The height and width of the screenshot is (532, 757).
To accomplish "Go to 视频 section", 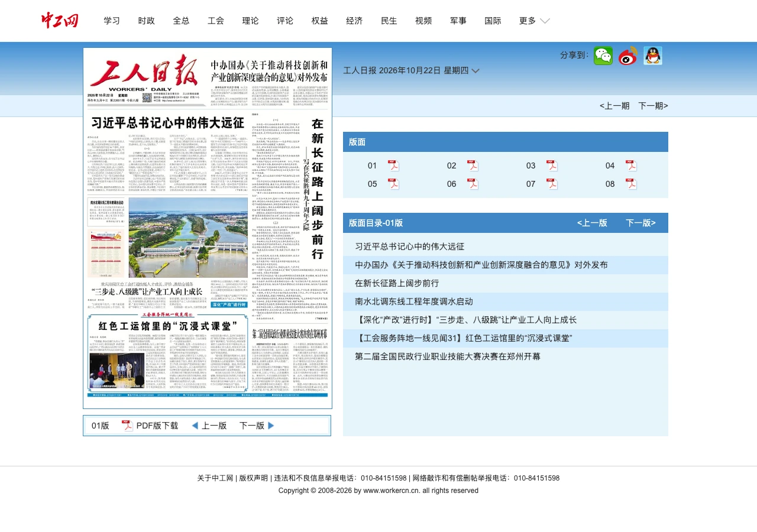I will (423, 21).
